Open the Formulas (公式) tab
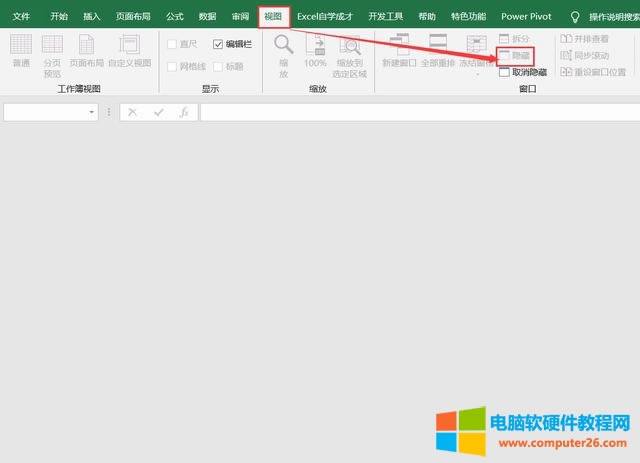The width and height of the screenshot is (640, 463). [x=175, y=17]
